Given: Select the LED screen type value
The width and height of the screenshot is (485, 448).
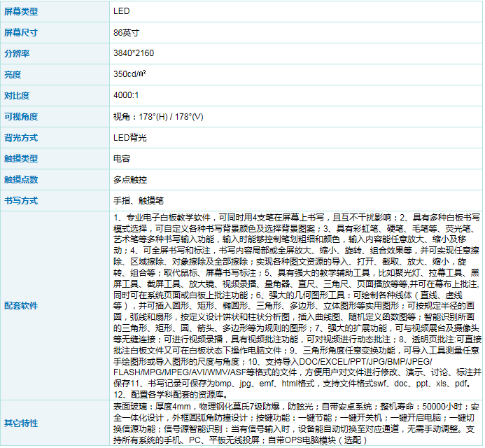Looking at the screenshot, I should pyautogui.click(x=122, y=11).
